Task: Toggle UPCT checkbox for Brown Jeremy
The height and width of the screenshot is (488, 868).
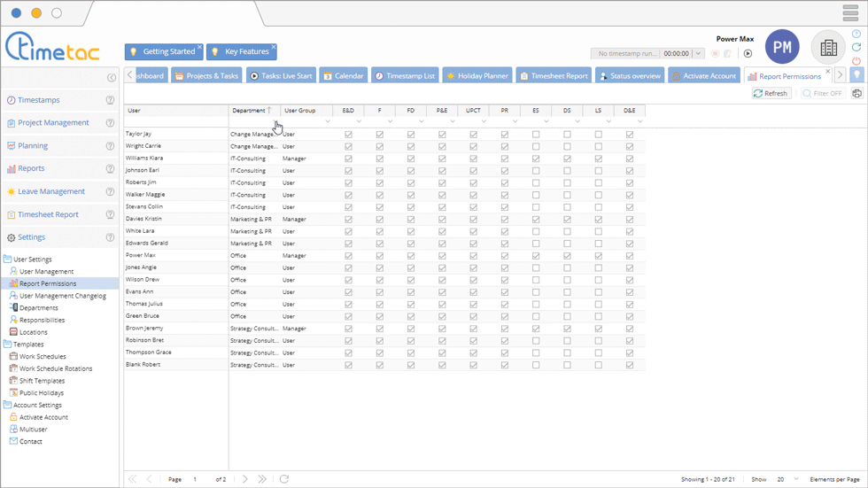Action: click(x=473, y=329)
